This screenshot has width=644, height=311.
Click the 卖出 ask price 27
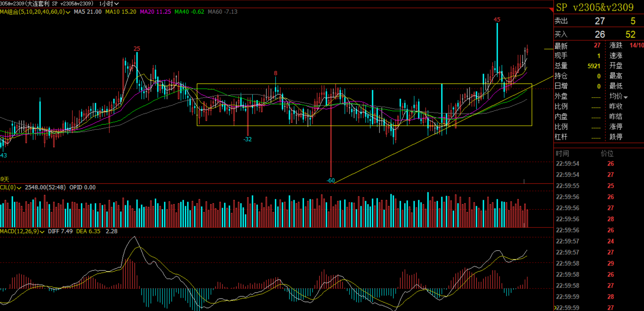click(599, 21)
